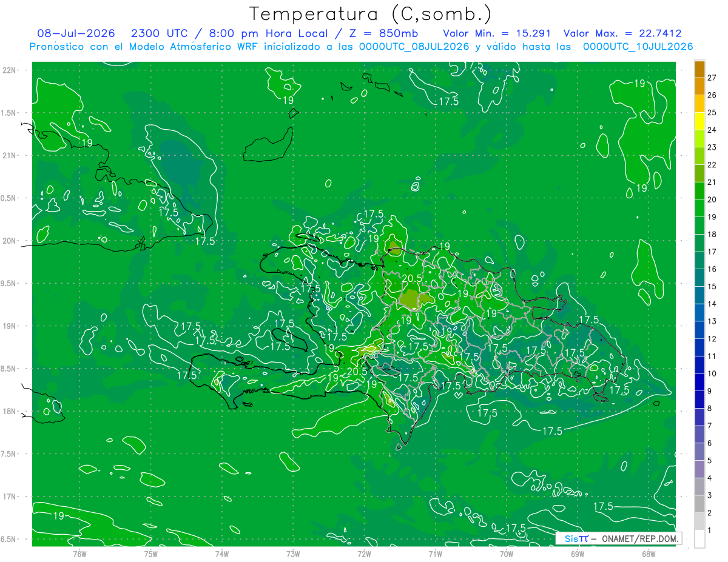Image resolution: width=728 pixels, height=562 pixels.
Task: Click the 'SisTT' logo text
Action: [576, 538]
